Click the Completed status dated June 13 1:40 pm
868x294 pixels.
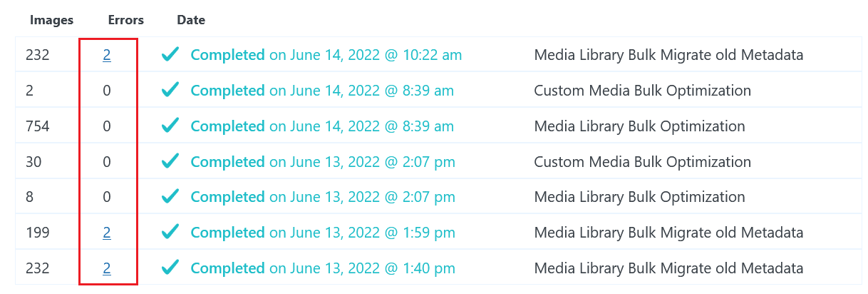point(228,268)
